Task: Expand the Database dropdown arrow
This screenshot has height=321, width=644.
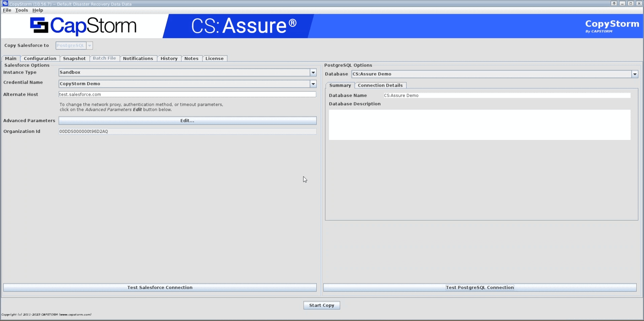Action: 635,74
